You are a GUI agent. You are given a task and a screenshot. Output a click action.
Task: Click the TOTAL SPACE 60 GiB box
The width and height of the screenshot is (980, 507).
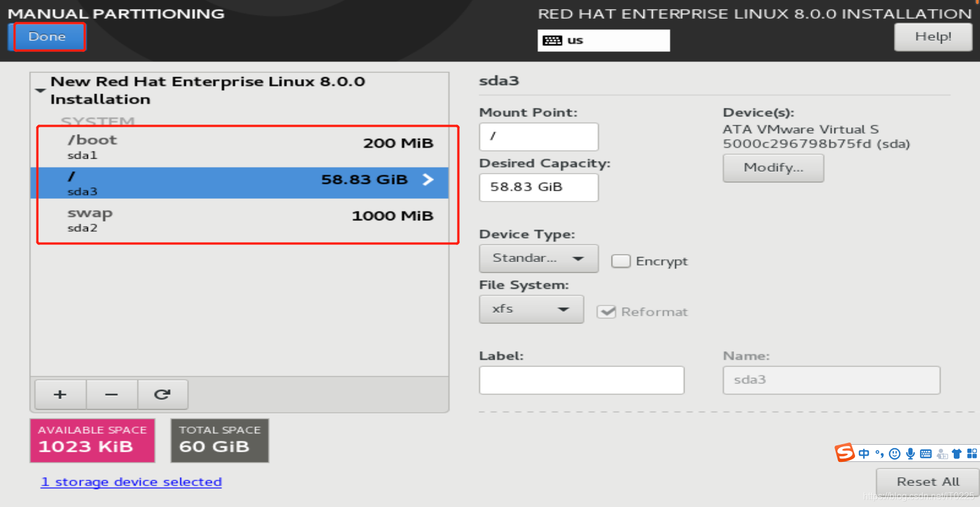tap(220, 440)
